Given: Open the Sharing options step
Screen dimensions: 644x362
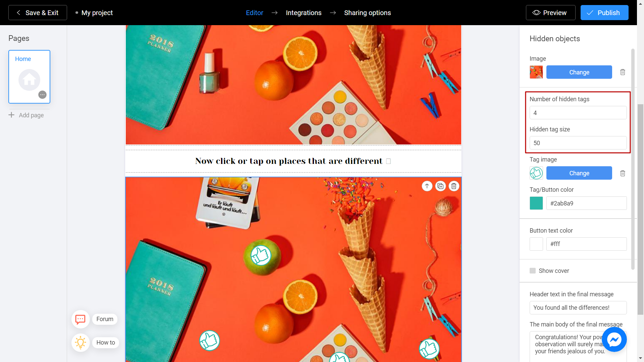Looking at the screenshot, I should (x=368, y=12).
